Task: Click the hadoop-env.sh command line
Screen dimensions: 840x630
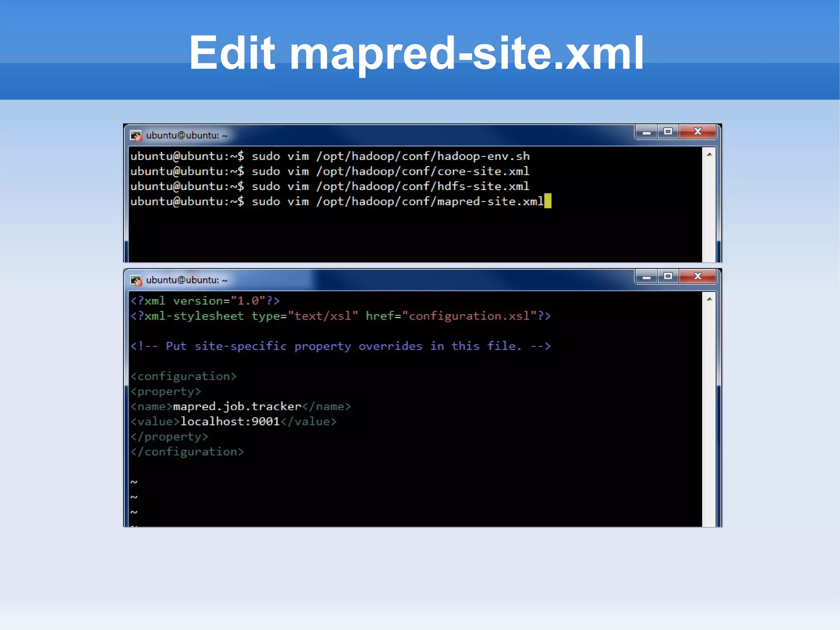Action: tap(330, 156)
